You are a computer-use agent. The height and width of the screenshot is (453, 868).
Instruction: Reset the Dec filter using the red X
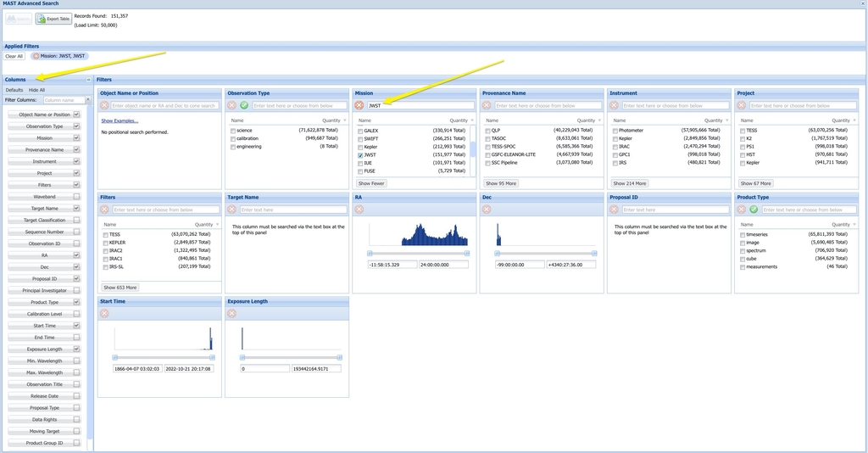click(x=487, y=210)
